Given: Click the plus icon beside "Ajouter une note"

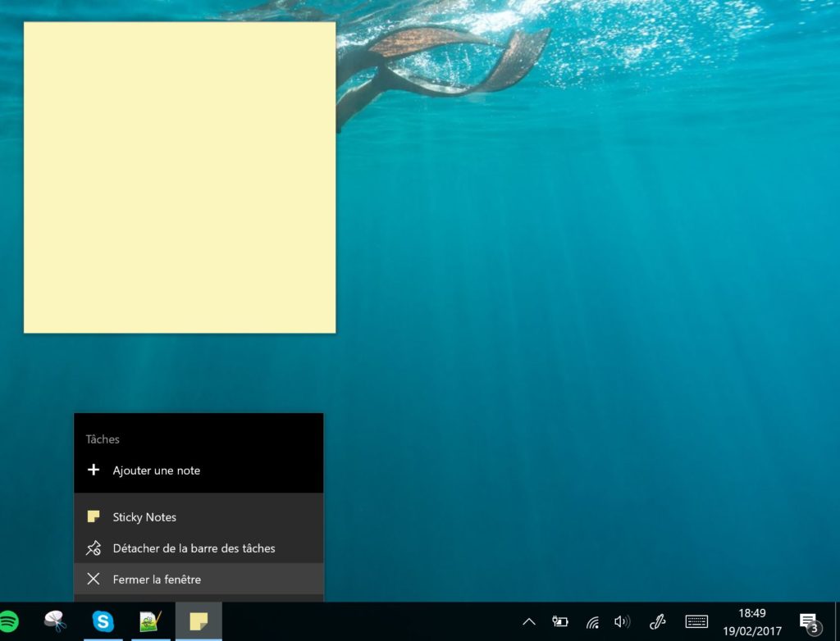Looking at the screenshot, I should click(x=94, y=471).
